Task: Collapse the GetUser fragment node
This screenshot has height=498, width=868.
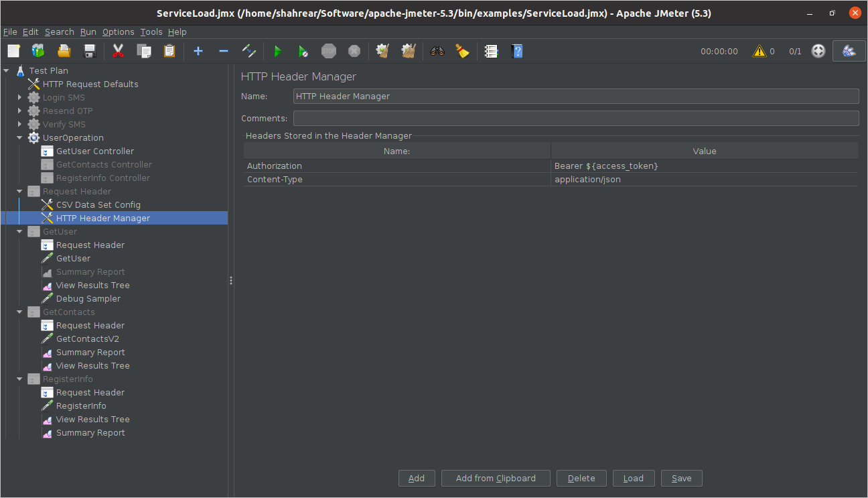Action: [19, 231]
